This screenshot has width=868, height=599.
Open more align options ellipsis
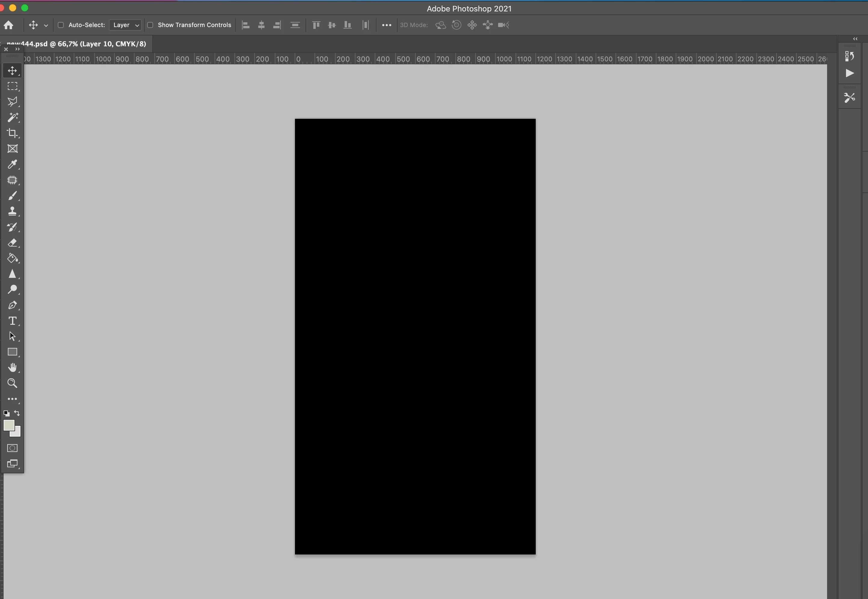(x=386, y=25)
